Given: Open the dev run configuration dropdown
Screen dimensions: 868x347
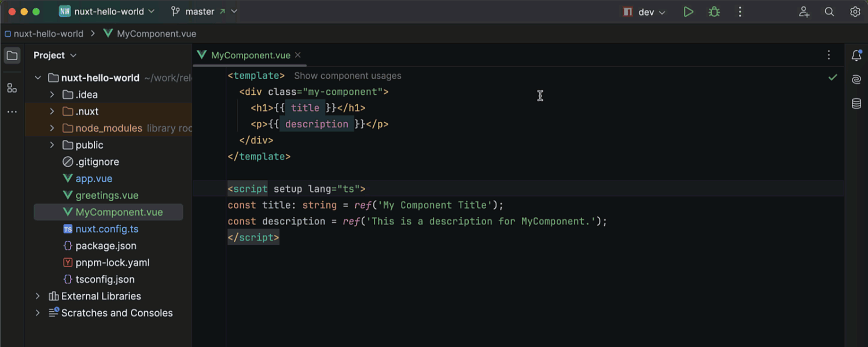Looking at the screenshot, I should (x=644, y=11).
